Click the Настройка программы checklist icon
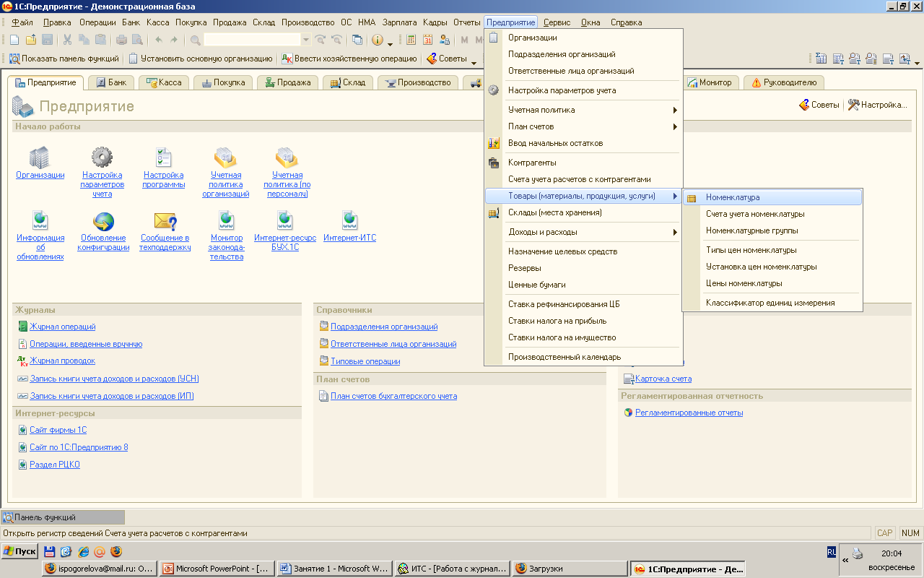Image resolution: width=924 pixels, height=578 pixels. 164,157
